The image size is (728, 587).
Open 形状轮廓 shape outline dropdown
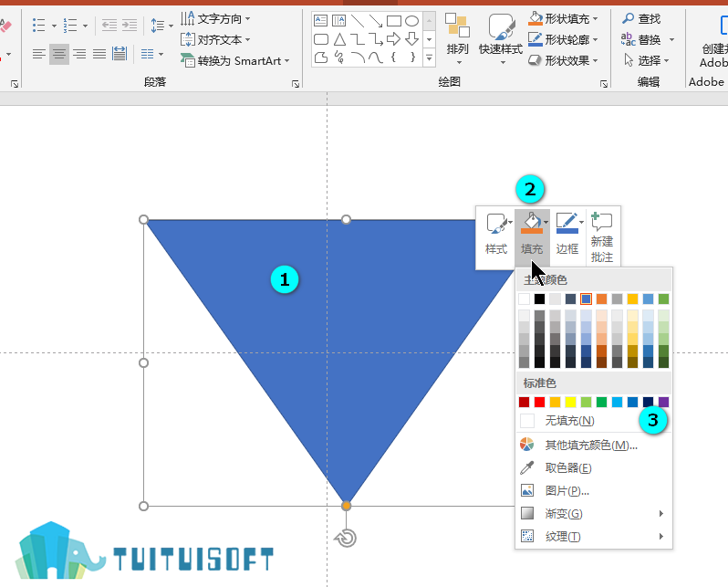(x=563, y=40)
